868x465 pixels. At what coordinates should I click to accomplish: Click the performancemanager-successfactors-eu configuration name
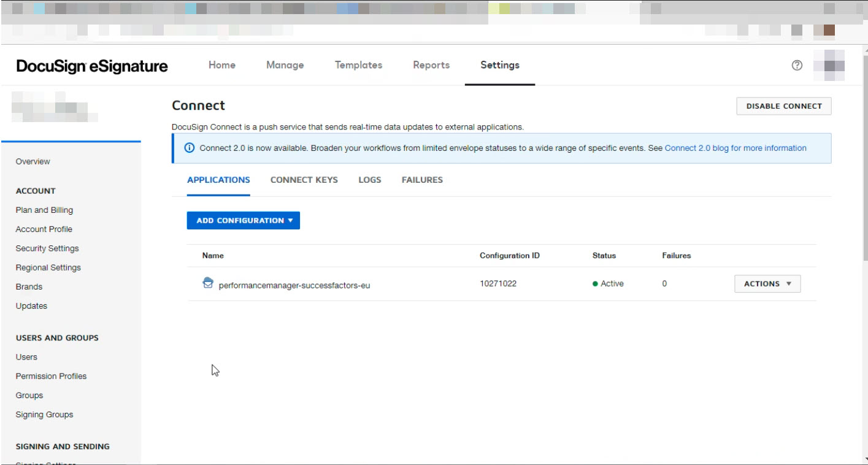294,285
